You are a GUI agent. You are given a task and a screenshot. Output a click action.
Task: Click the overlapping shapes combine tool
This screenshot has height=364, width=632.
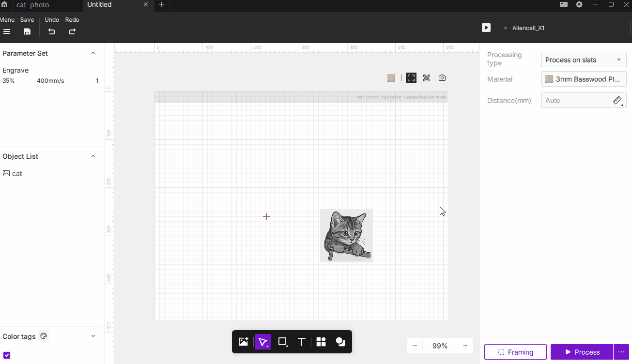(x=340, y=342)
